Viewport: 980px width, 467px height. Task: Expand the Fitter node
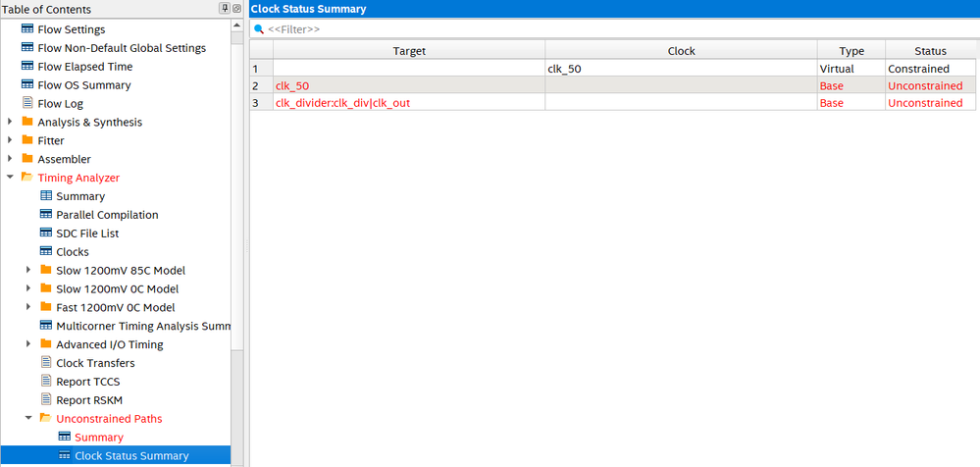tap(10, 140)
